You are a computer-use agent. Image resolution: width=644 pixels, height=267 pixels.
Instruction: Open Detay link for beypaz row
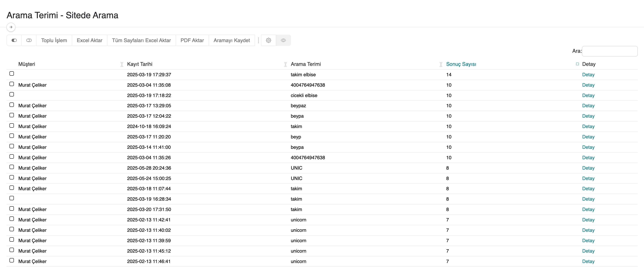tap(588, 106)
